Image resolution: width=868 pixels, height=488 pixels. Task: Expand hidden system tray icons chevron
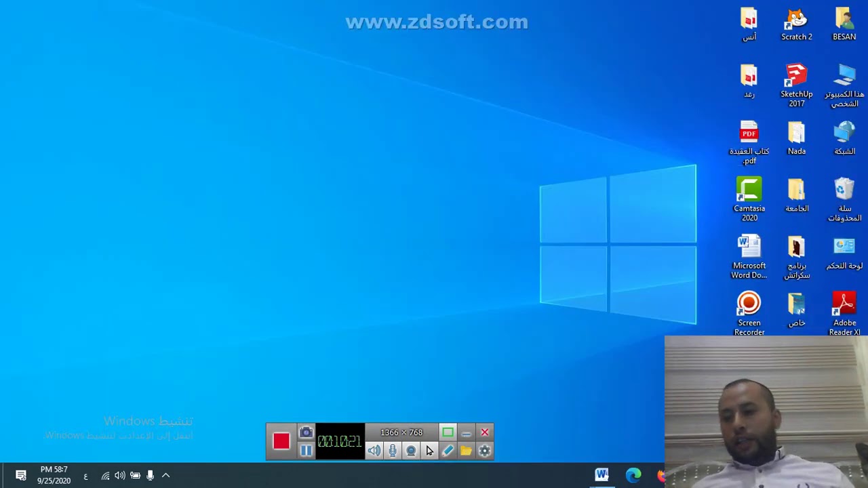[165, 476]
